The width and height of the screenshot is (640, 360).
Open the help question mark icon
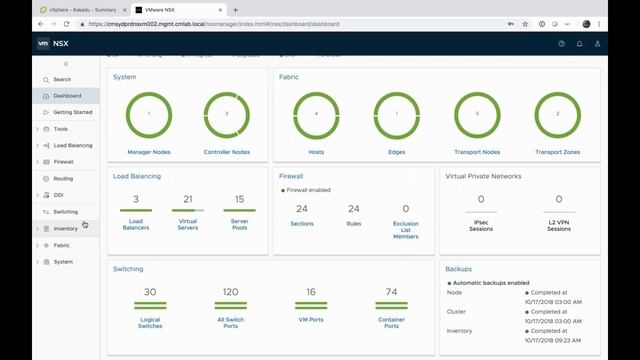[562, 44]
